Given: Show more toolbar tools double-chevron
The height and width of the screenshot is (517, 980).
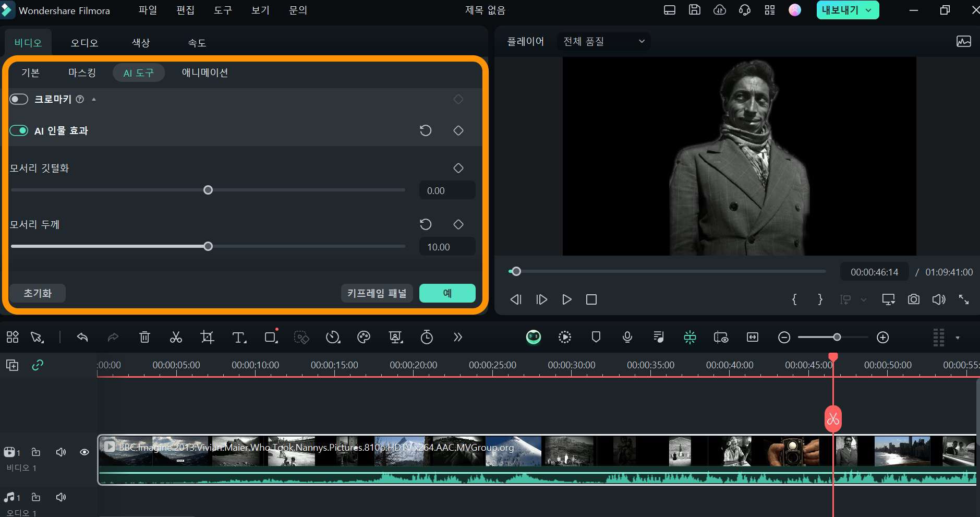Looking at the screenshot, I should click(x=458, y=338).
